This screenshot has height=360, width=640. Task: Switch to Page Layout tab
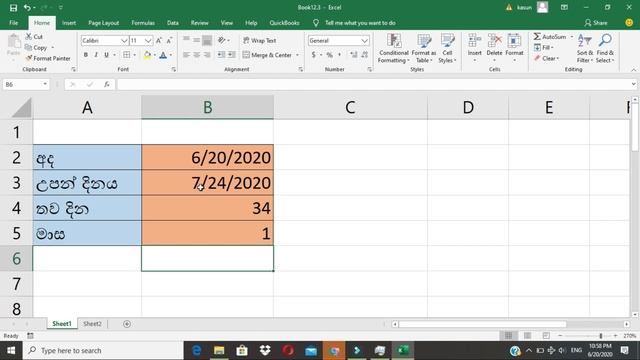coord(104,23)
